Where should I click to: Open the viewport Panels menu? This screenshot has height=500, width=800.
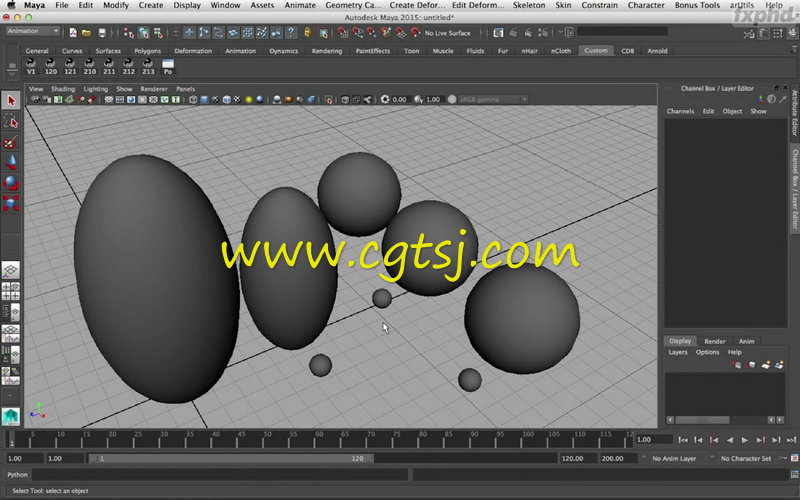[x=186, y=89]
